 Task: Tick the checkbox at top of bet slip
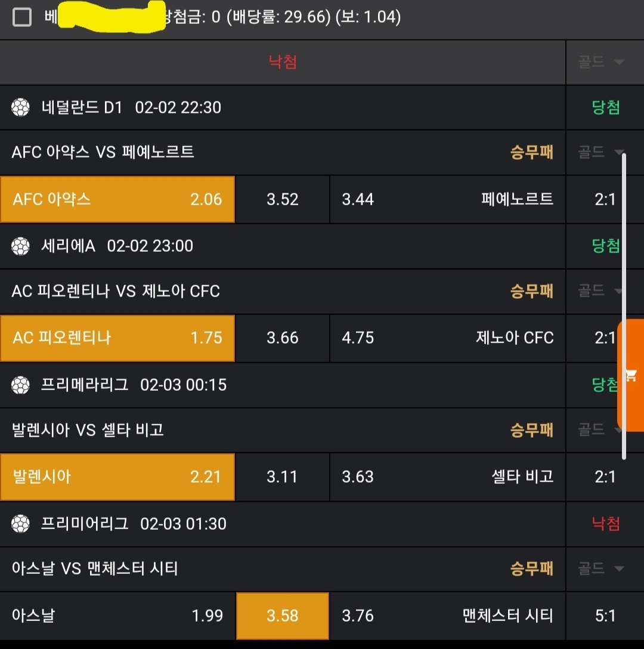click(22, 17)
